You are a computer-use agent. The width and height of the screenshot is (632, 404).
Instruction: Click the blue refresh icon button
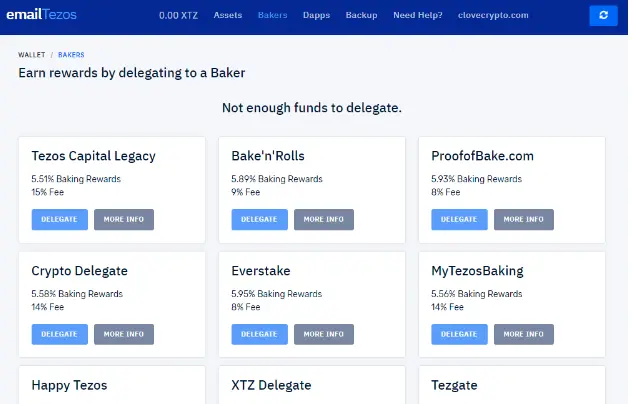603,15
